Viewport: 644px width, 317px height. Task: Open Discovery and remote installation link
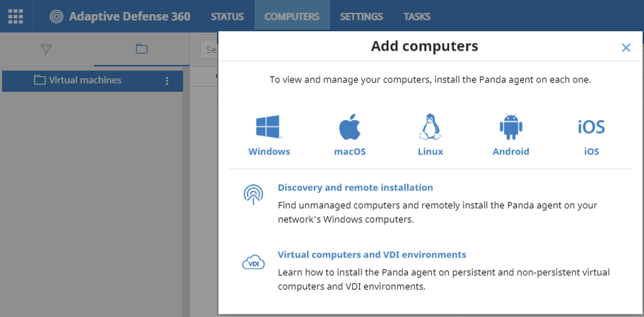[x=355, y=188]
